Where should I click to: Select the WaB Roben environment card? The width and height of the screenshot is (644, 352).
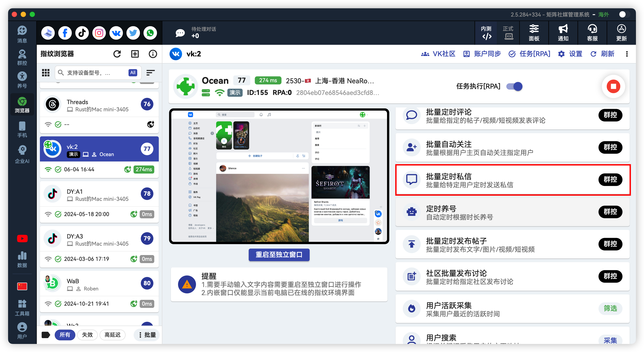99,292
